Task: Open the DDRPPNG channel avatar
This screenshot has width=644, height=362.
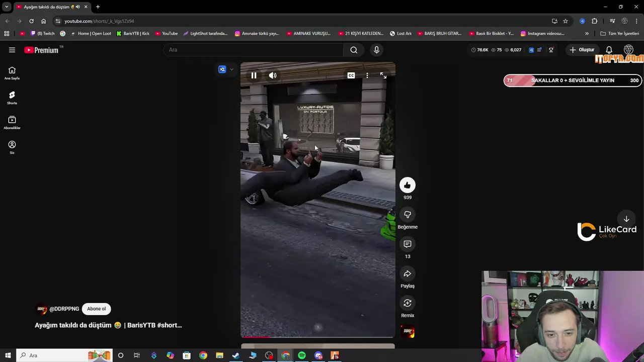Action: (41, 309)
